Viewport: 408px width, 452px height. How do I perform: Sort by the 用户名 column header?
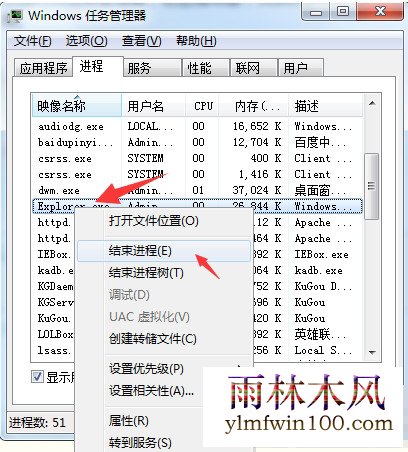tap(153, 106)
